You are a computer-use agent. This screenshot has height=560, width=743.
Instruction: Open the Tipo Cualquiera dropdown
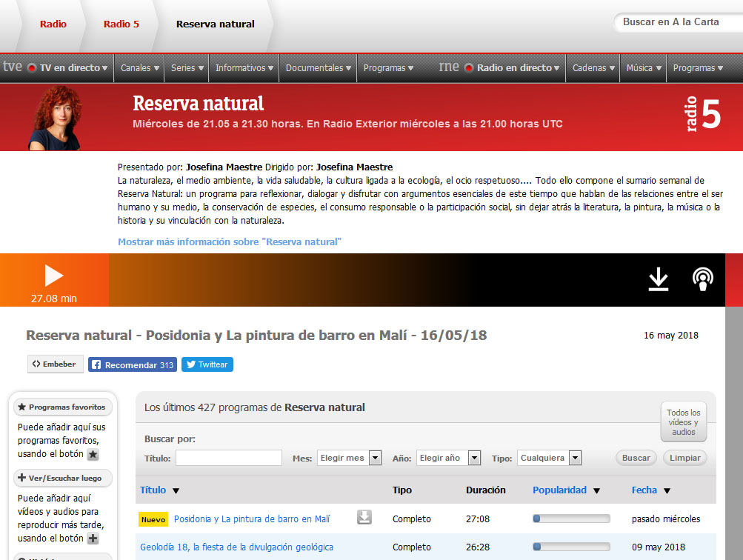(549, 458)
